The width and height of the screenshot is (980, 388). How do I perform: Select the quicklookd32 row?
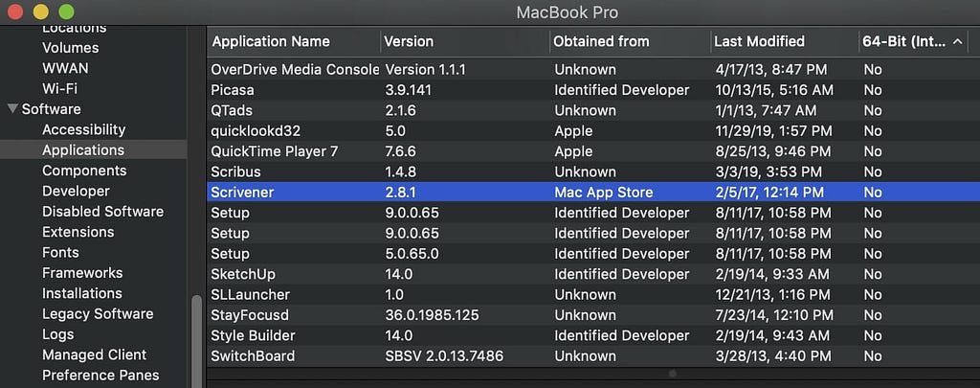[x=593, y=131]
